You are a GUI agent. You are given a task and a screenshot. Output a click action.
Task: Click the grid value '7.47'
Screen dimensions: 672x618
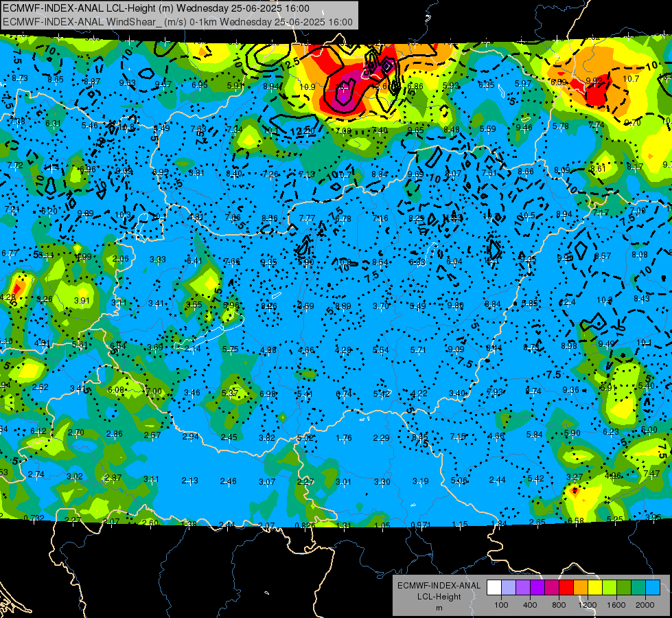coord(651,474)
